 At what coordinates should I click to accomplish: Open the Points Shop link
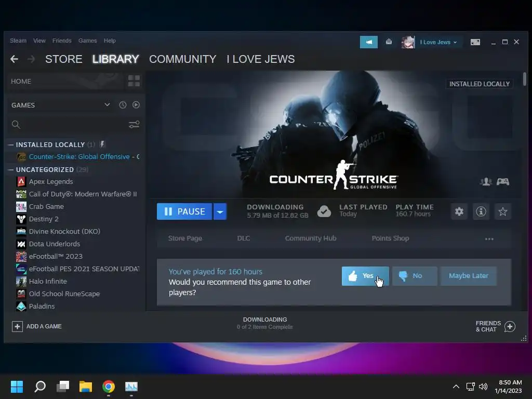[390, 238]
